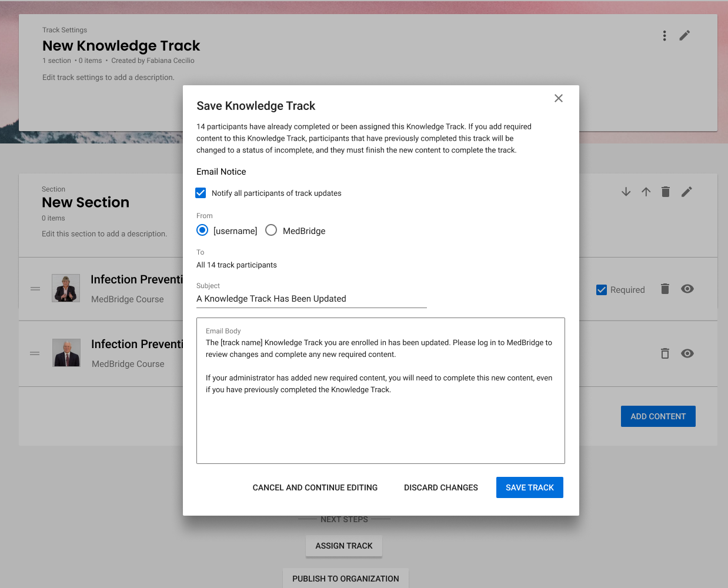Click Assign Track button

point(344,546)
